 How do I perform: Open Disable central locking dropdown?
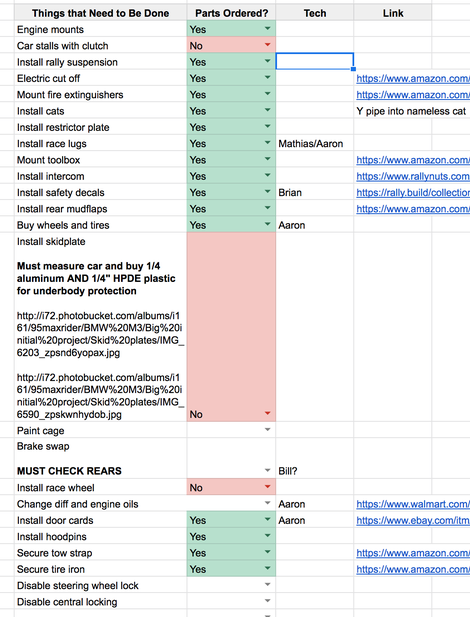268,601
